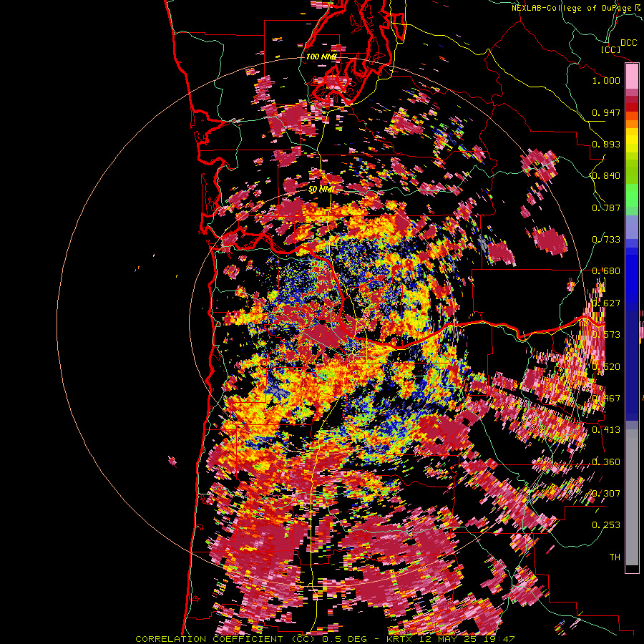Image resolution: width=644 pixels, height=644 pixels.
Task: Click the NEXLAB-College of DuPage label
Action: 572,8
